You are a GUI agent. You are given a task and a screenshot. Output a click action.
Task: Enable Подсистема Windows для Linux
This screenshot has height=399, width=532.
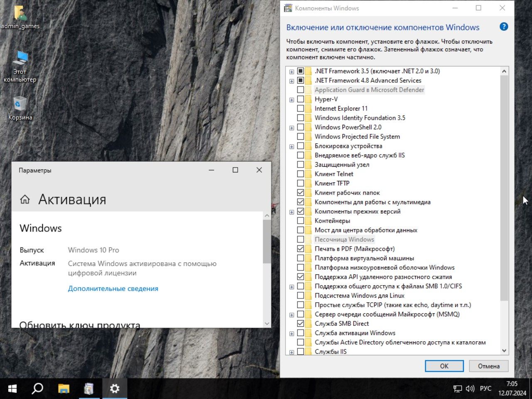click(300, 295)
